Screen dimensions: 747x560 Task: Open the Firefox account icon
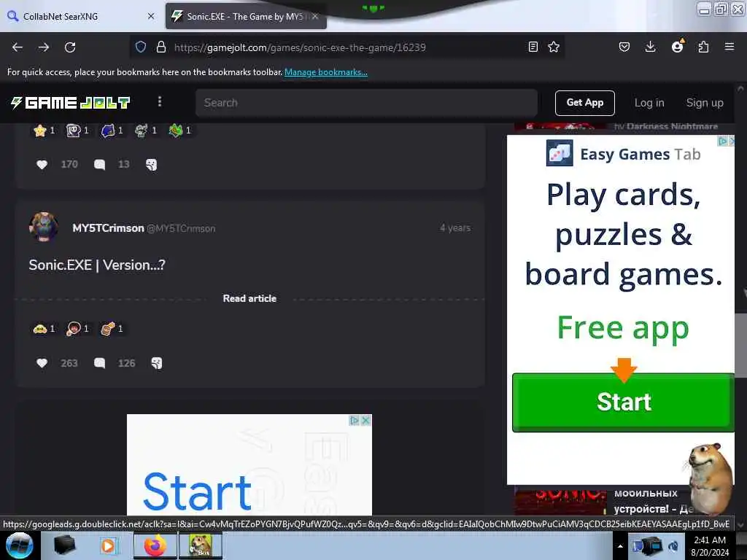(x=677, y=46)
